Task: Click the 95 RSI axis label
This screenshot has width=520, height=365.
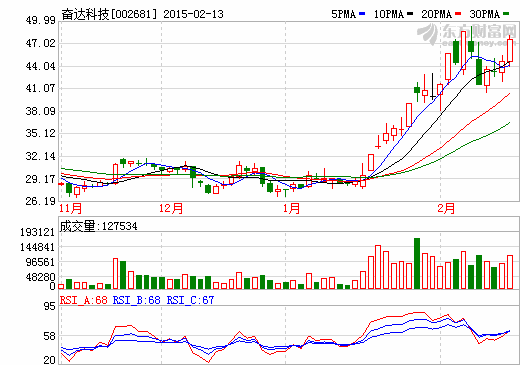Action: pyautogui.click(x=50, y=306)
